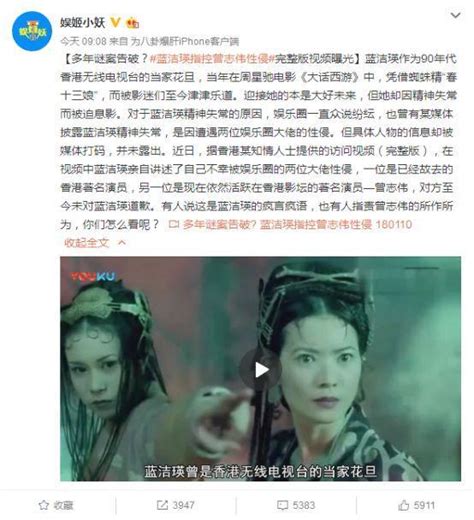Click the membership crown badge icon
Image resolution: width=474 pixels, height=520 pixels.
tap(132, 23)
